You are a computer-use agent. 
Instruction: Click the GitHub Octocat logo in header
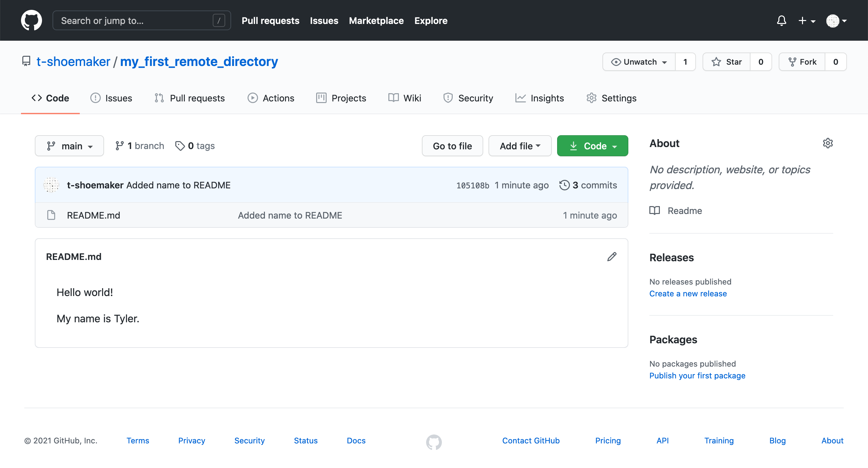(31, 20)
